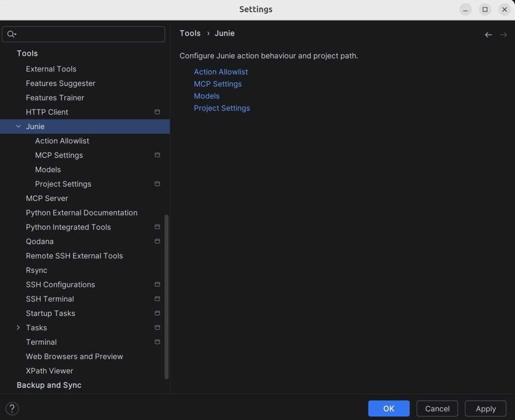Select Project Settings in the tree

pos(84,184)
